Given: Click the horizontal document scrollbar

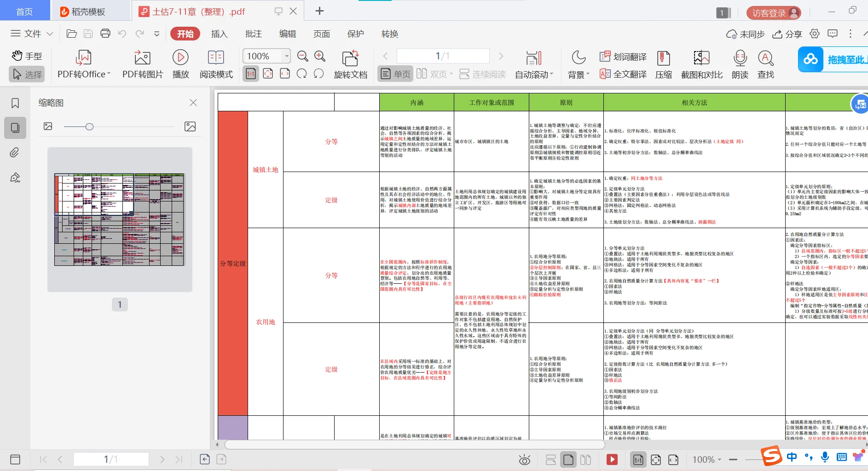Looking at the screenshot, I should pyautogui.click(x=415, y=445).
